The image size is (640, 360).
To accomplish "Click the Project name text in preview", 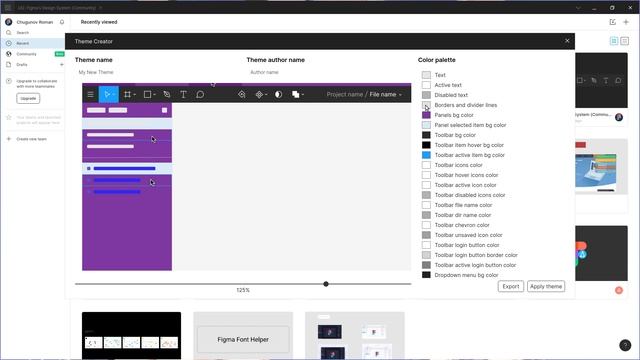I will [x=344, y=95].
